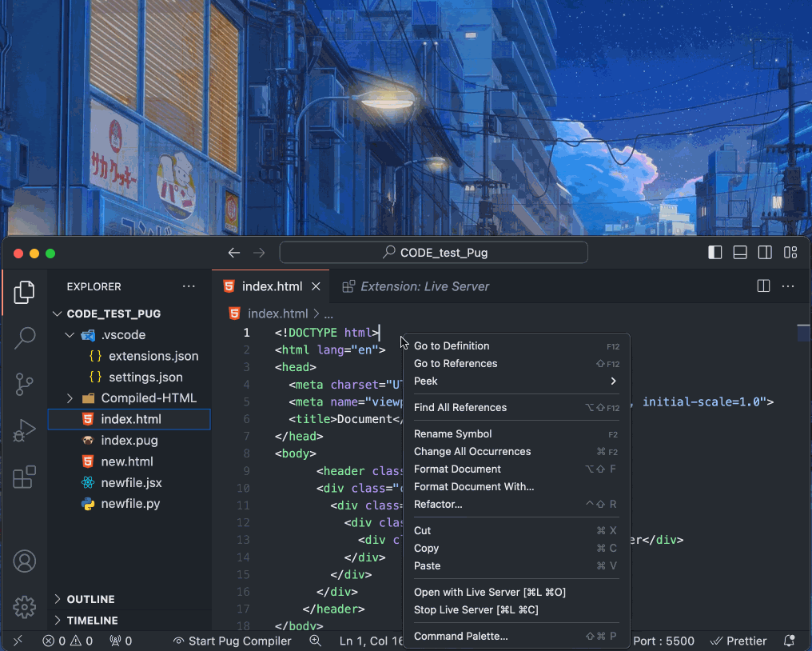Click the Prettier status bar item

[738, 641]
